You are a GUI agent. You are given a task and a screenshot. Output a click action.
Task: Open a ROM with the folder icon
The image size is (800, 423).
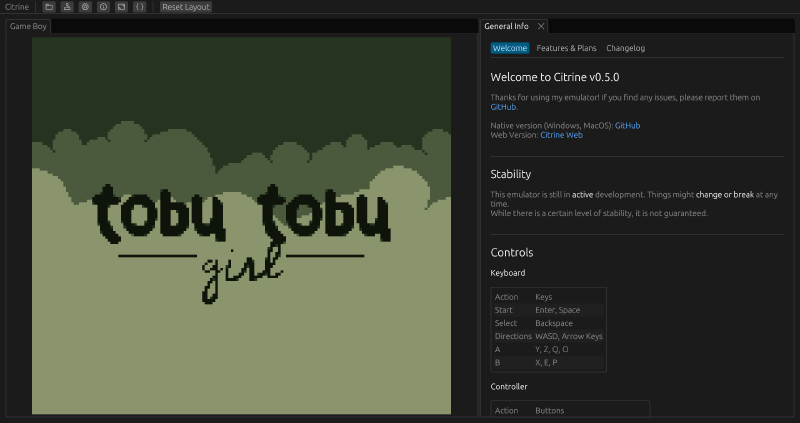coord(49,7)
